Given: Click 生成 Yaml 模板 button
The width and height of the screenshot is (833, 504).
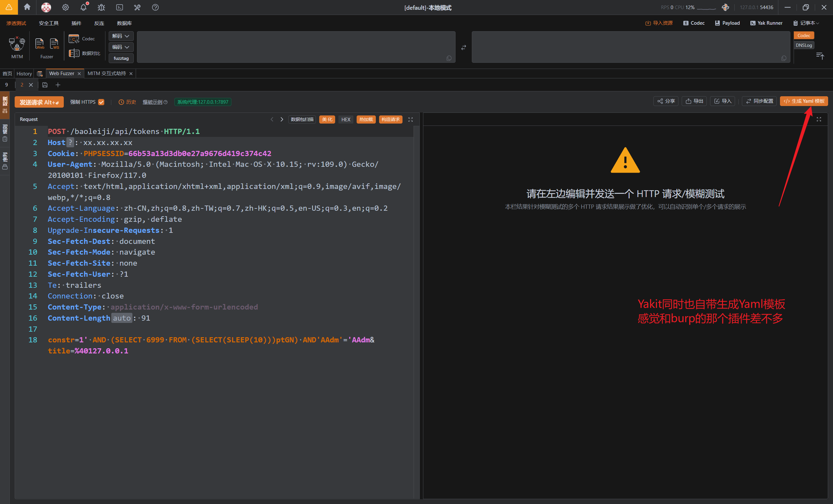Looking at the screenshot, I should pyautogui.click(x=804, y=101).
